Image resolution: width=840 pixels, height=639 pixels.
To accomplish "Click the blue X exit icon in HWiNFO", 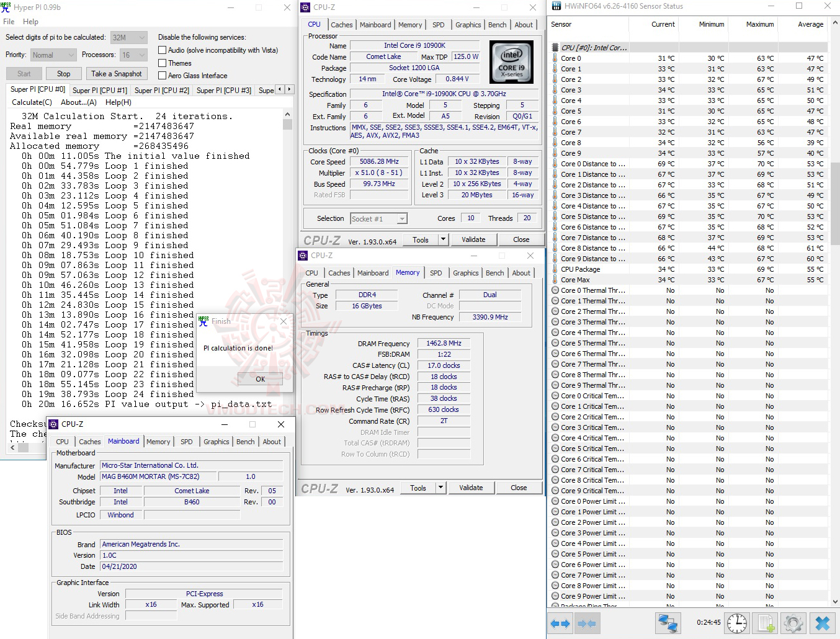I will coord(822,623).
